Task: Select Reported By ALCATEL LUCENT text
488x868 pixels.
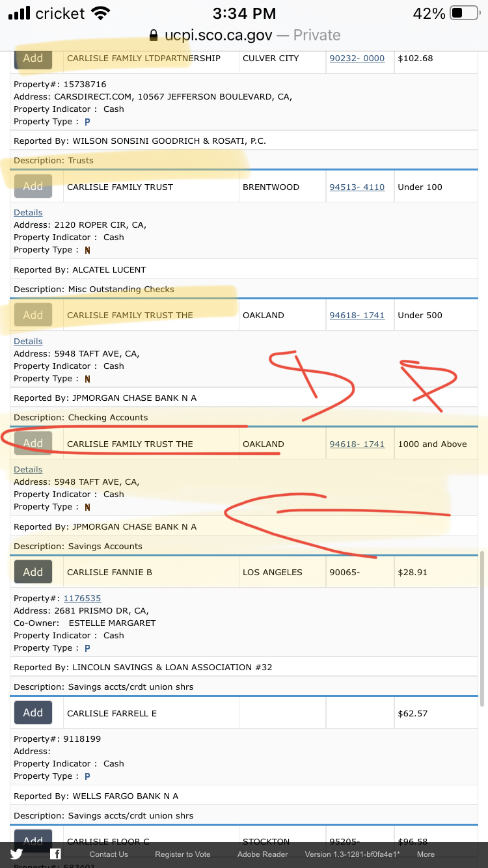Action: coord(80,269)
